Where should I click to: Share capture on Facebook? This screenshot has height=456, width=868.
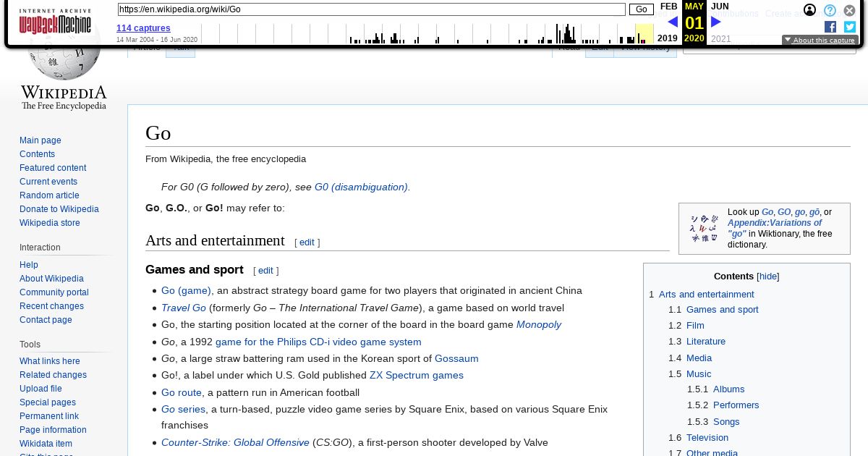click(830, 27)
